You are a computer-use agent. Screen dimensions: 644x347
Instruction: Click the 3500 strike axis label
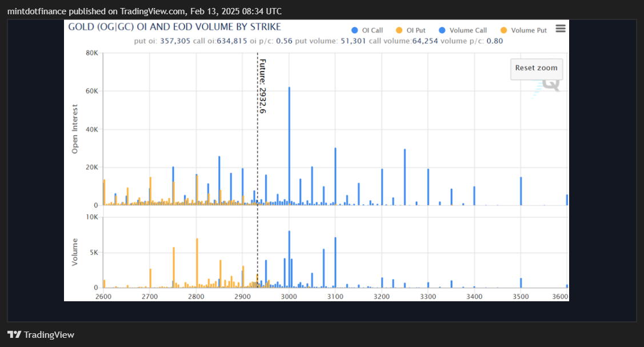coord(521,297)
